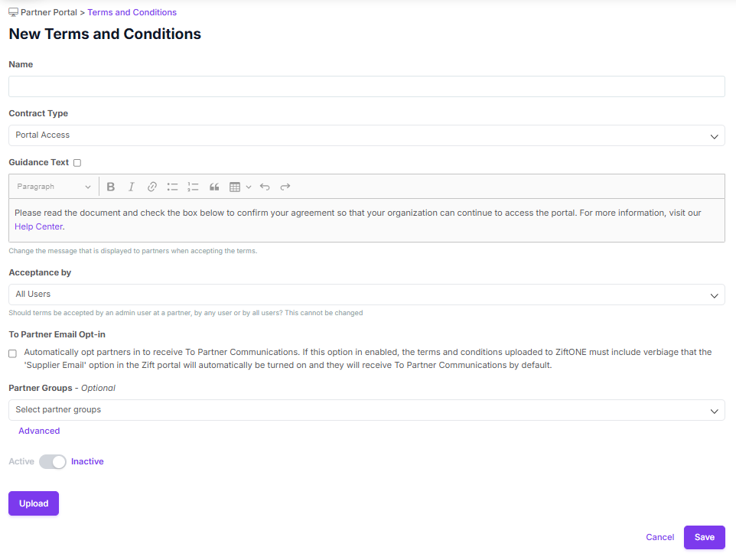The width and height of the screenshot is (736, 560).
Task: Insert a bulleted list
Action: coord(173,187)
